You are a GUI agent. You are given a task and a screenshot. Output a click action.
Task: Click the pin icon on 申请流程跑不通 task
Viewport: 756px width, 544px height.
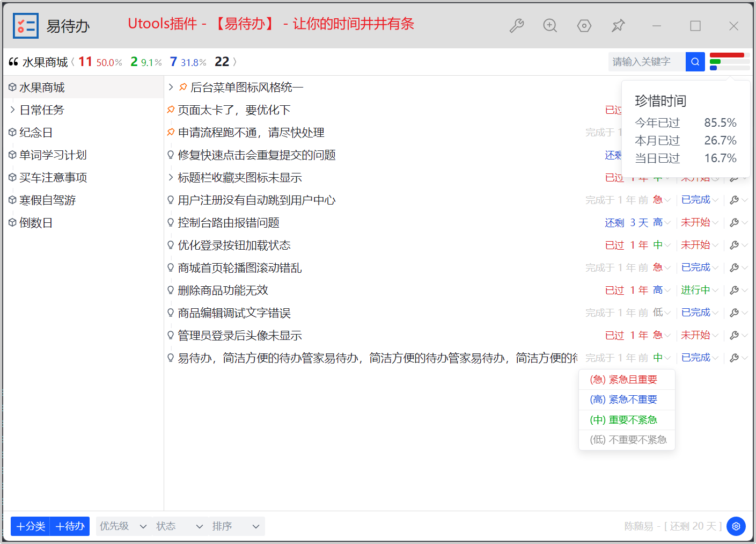(171, 132)
